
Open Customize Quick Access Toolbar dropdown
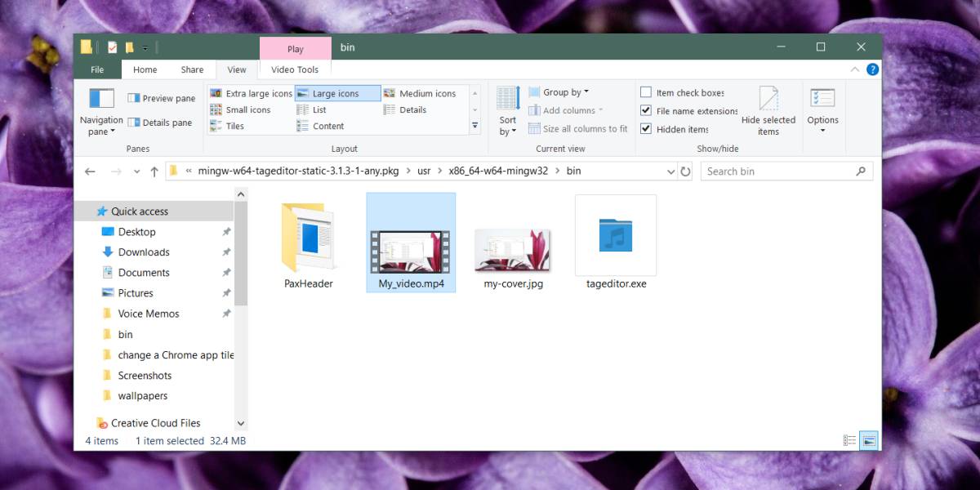145,48
